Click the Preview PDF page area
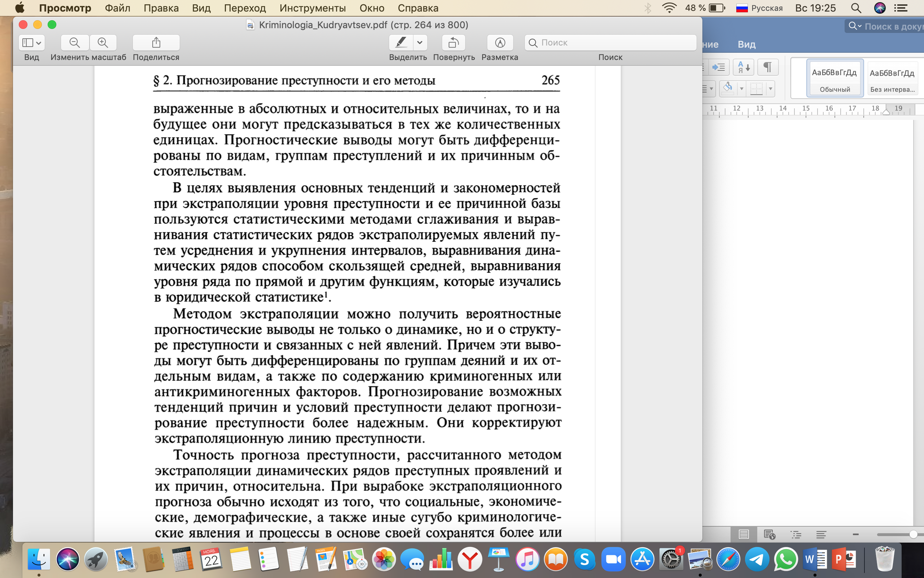 click(x=357, y=303)
